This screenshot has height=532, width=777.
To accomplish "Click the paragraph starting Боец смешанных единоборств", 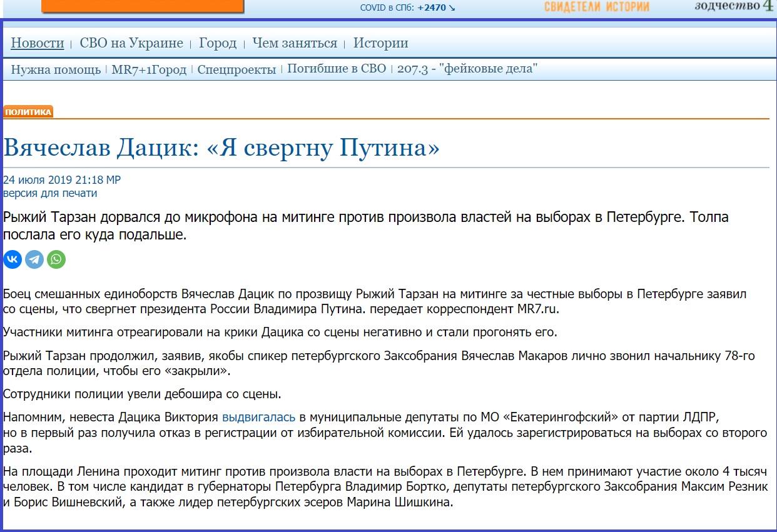I will click(375, 301).
